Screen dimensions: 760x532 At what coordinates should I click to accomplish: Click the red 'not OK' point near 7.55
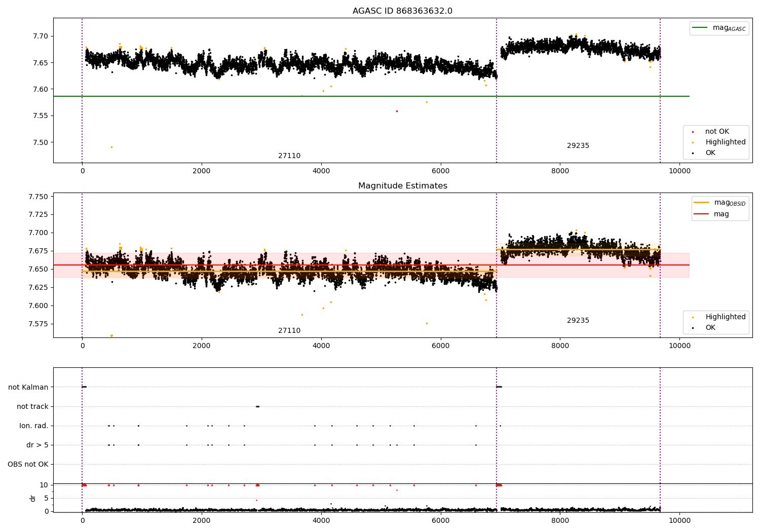coord(397,111)
